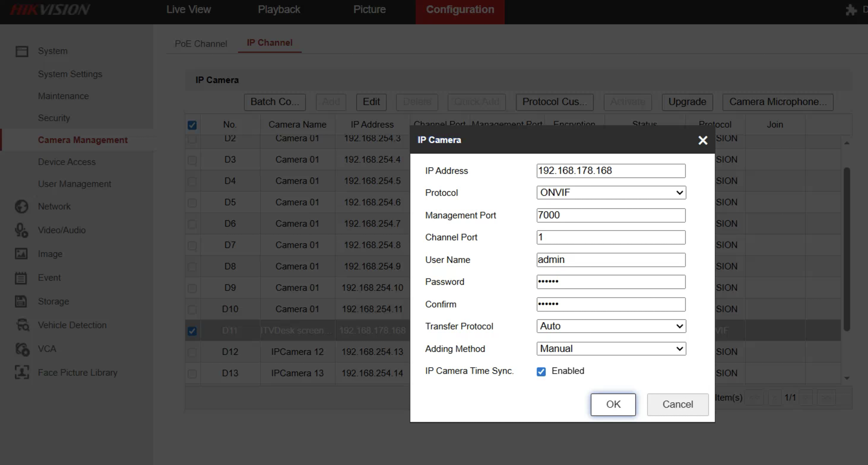
Task: Open the Adding Method dropdown
Action: click(x=611, y=349)
